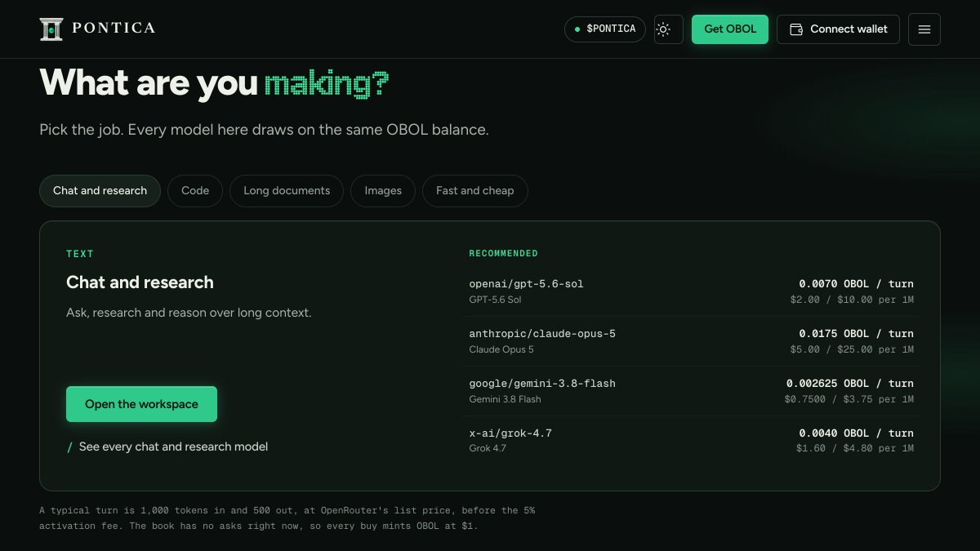Click the $PONTICA token pill
Screen dimensions: 980x551
[605, 29]
